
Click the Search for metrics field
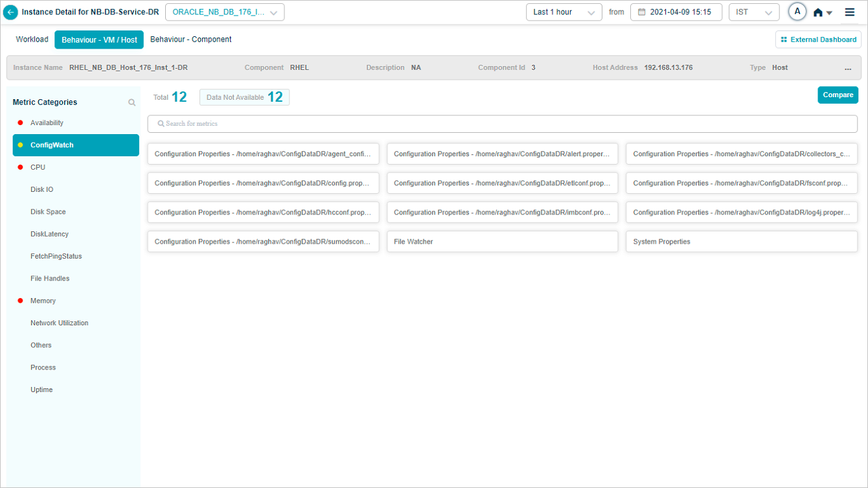point(502,124)
